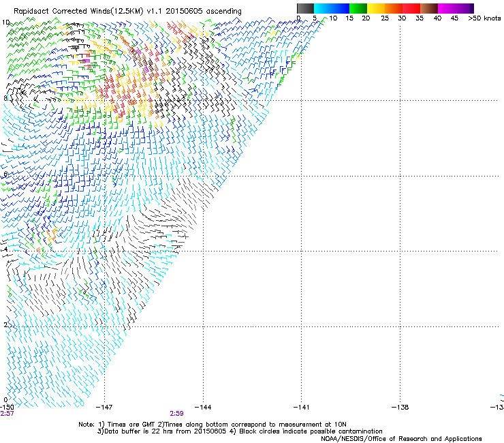This screenshot has width=504, height=443.
Task: Click the longitude label '-144'
Action: pyautogui.click(x=203, y=408)
